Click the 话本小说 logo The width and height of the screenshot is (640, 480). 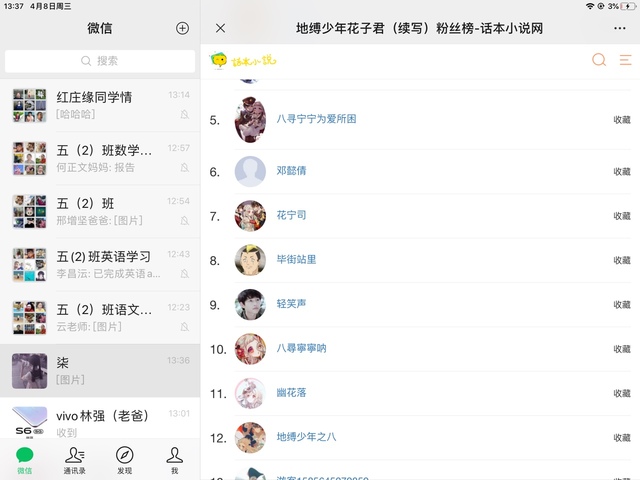(x=243, y=61)
